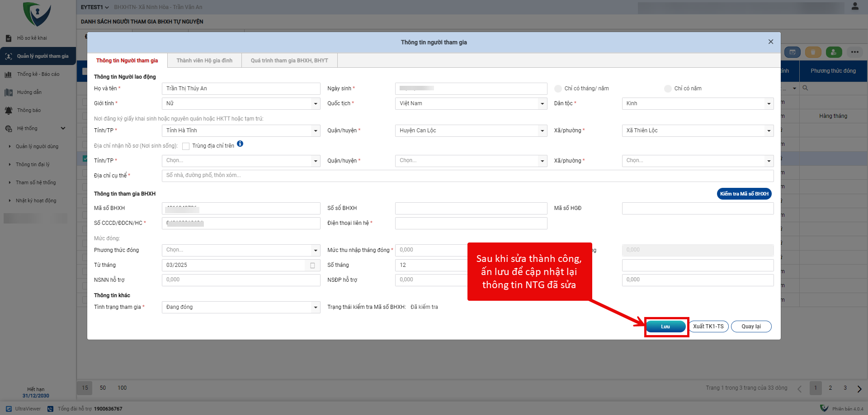868x415 pixels.
Task: Click the UltraViewer icon in status bar
Action: pos(9,409)
